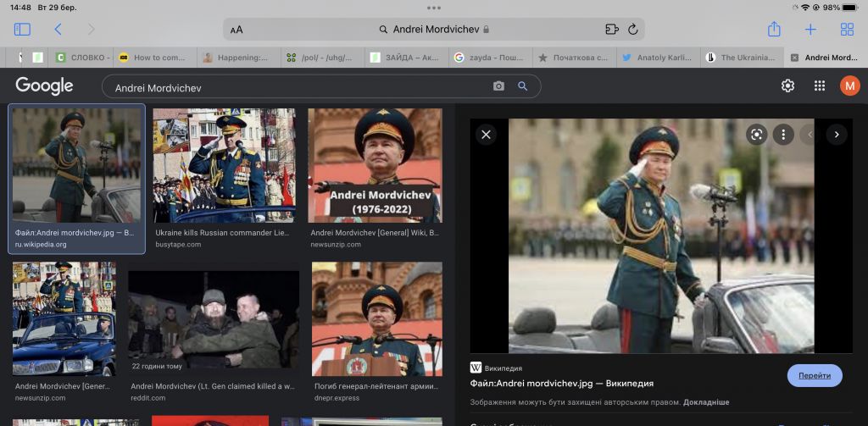Open the Google apps grid icon
This screenshot has height=426, width=868.
(x=820, y=86)
